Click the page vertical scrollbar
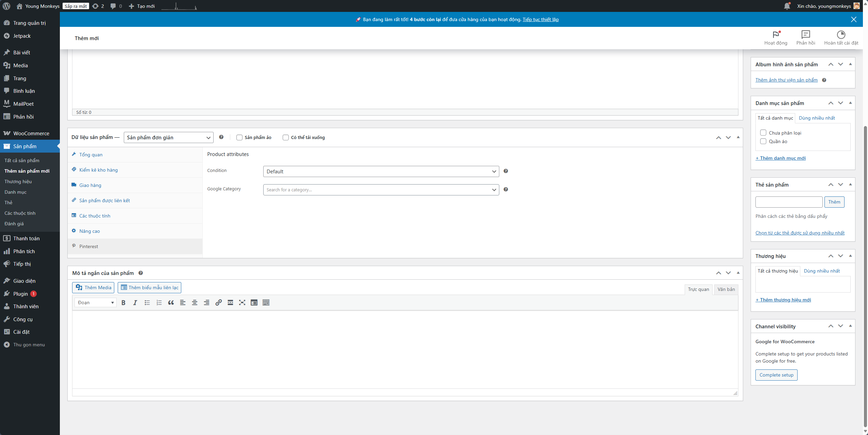868x435 pixels. click(x=865, y=272)
